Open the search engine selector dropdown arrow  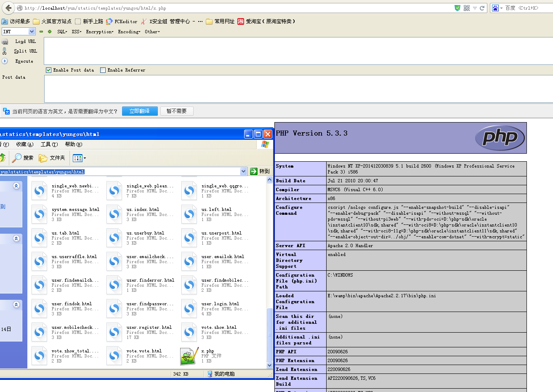[x=501, y=8]
